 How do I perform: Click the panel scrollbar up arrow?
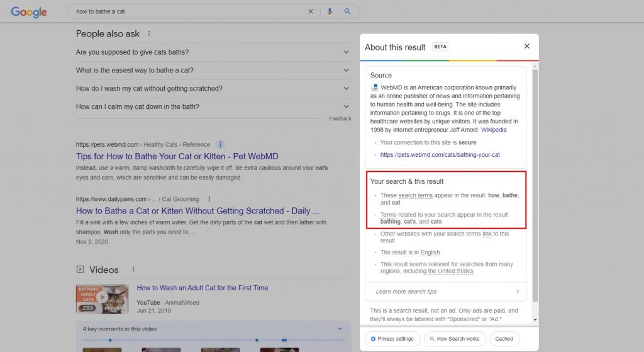535,66
